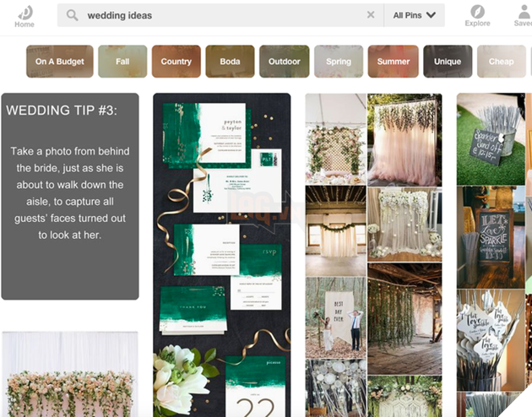This screenshot has width=532, height=417.
Task: Select the Fall filter chip
Action: [x=122, y=62]
